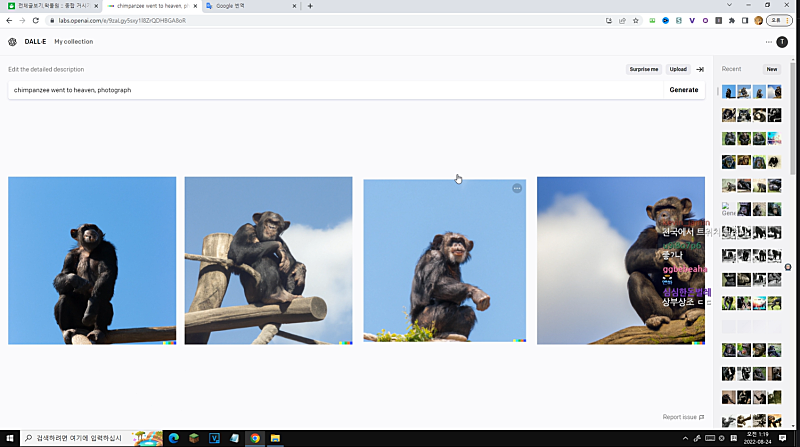Open My collection page
The width and height of the screenshot is (800, 447).
pos(74,42)
